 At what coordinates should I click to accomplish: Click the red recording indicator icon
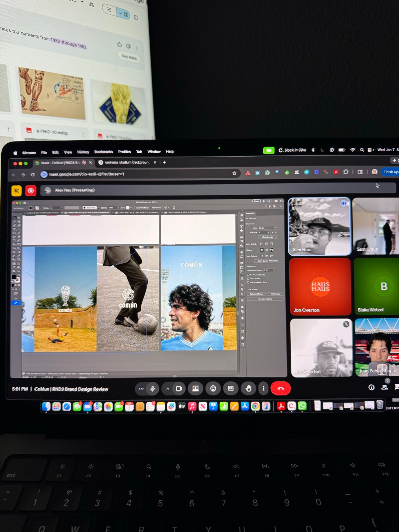pos(31,191)
